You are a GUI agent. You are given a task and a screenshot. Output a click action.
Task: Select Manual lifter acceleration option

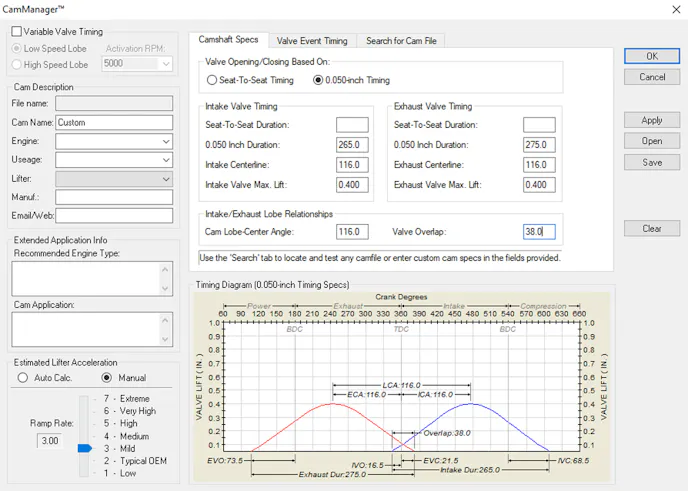point(107,378)
